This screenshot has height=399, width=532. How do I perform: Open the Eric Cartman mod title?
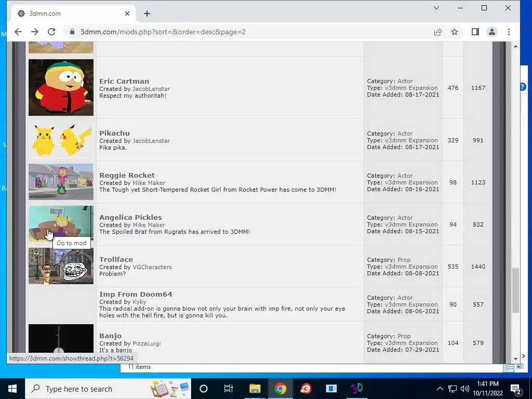pyautogui.click(x=124, y=81)
